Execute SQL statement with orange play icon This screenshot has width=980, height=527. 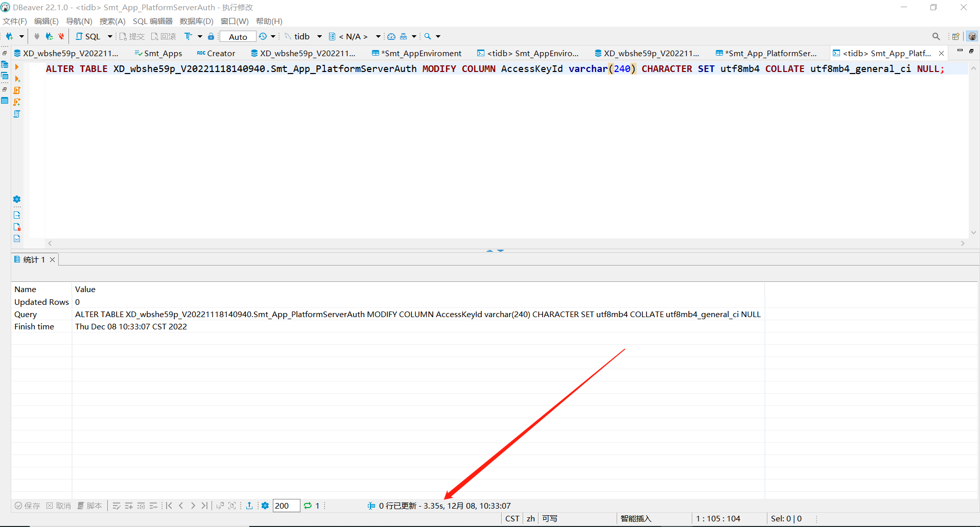point(17,67)
